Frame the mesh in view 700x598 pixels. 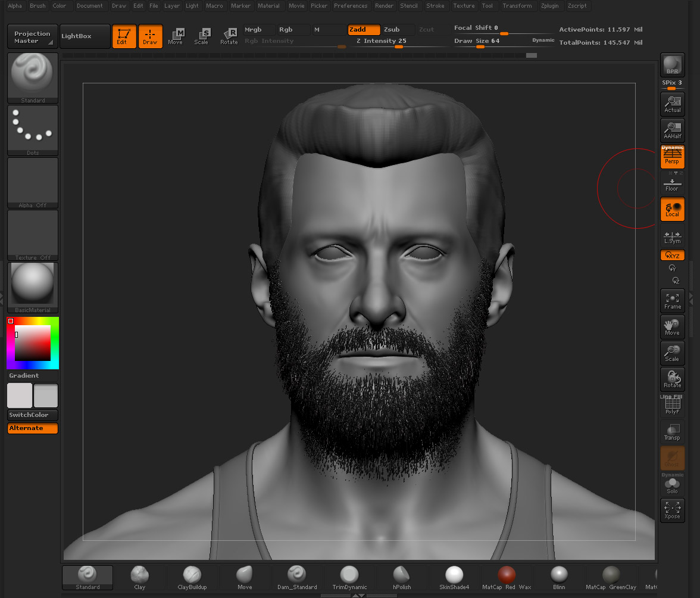[673, 301]
